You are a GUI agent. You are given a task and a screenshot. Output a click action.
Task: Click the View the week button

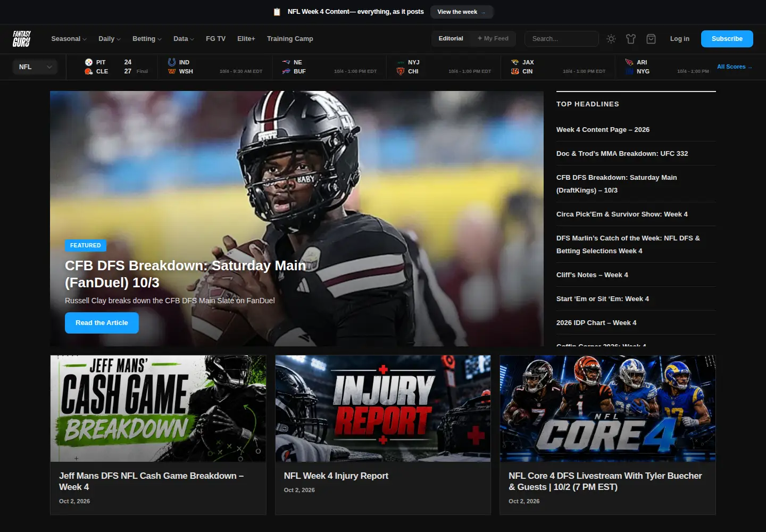(x=462, y=12)
